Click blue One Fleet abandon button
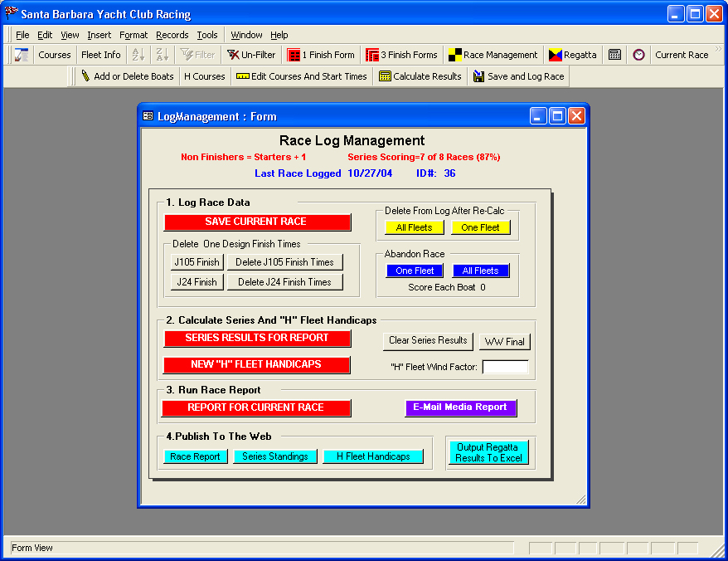This screenshot has height=561, width=728. 415,271
